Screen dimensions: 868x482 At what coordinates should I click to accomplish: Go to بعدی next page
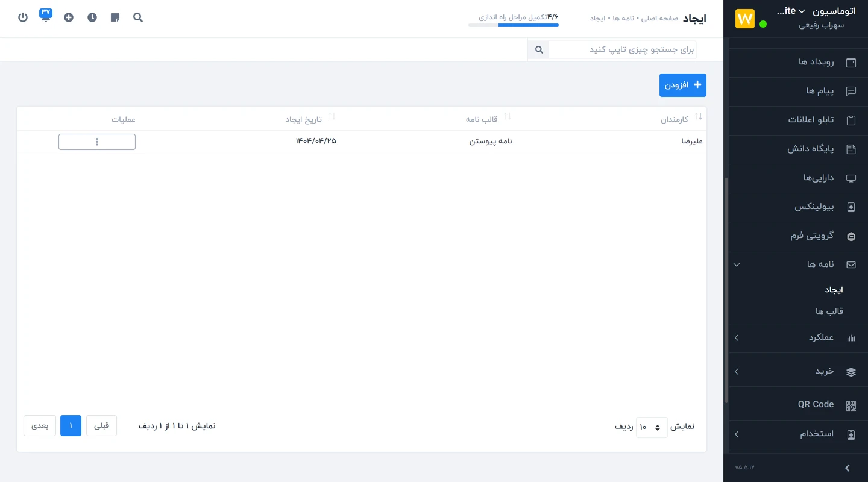tap(40, 425)
